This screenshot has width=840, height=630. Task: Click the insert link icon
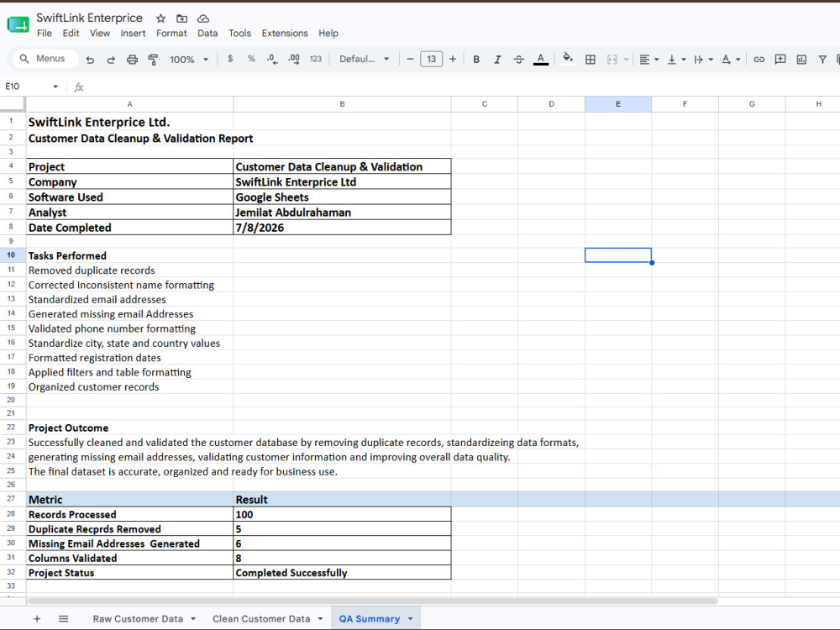click(759, 60)
